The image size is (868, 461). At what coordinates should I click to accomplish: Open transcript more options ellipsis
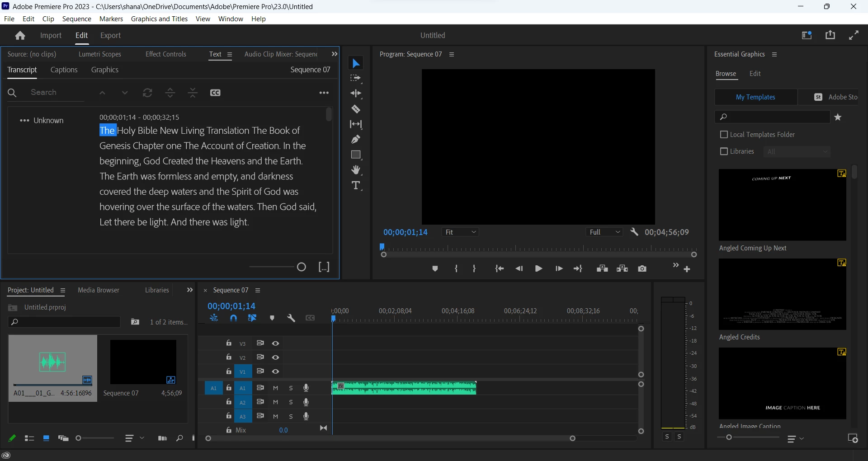tap(324, 93)
